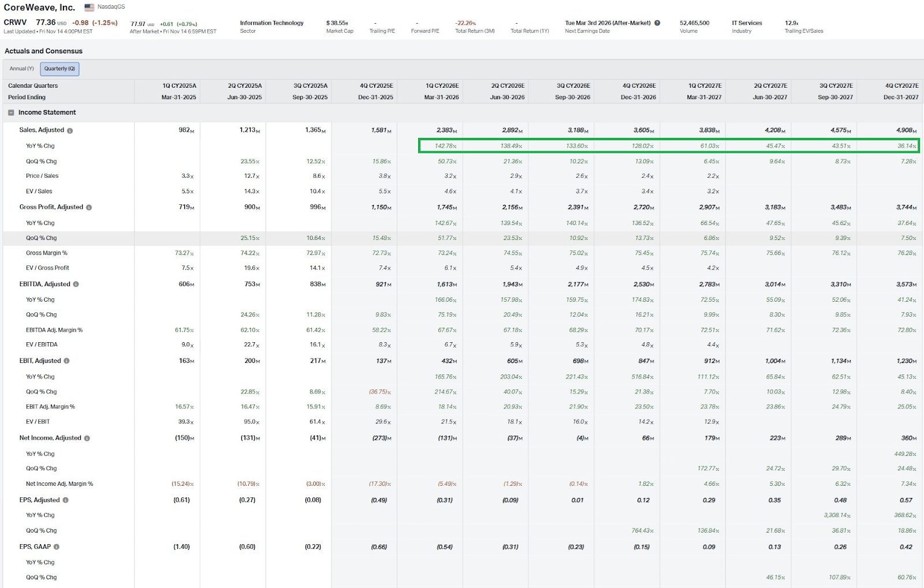Click the Sales, Adjusted row label
This screenshot has width=924, height=588.
[x=42, y=130]
